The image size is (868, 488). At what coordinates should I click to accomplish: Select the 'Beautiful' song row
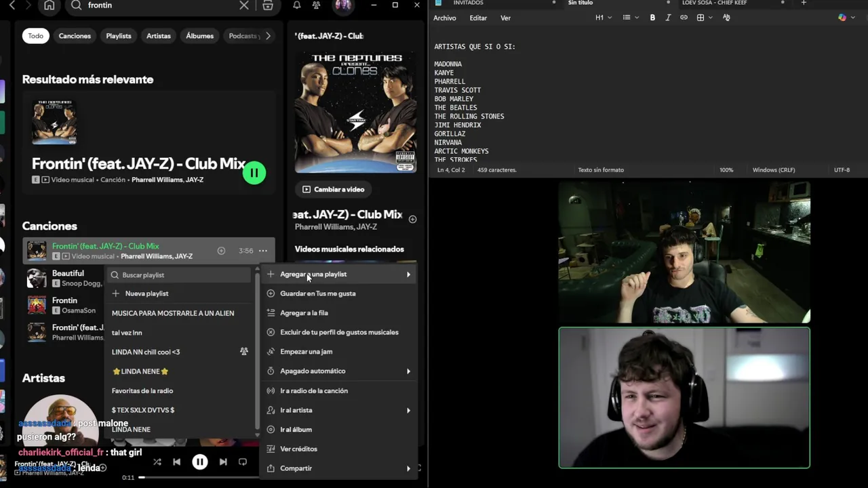(x=64, y=278)
